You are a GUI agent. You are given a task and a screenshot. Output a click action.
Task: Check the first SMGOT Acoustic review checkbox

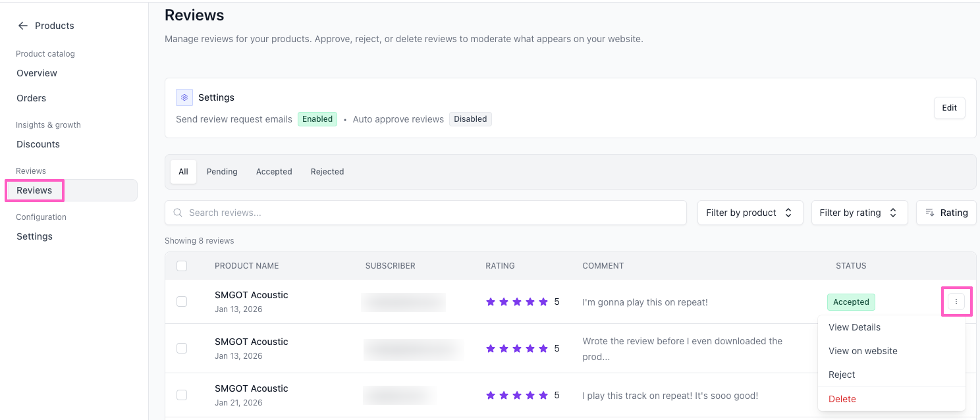[x=182, y=302]
